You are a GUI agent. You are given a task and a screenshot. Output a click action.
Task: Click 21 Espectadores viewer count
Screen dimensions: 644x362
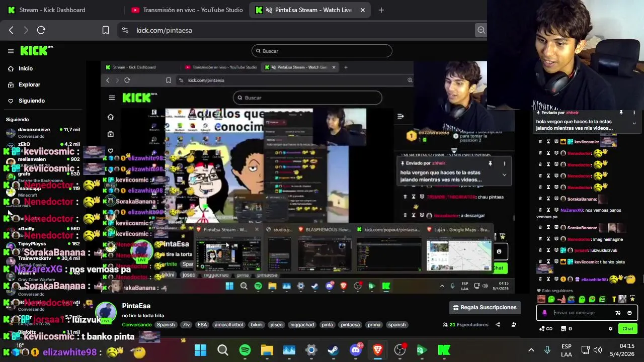(465, 325)
